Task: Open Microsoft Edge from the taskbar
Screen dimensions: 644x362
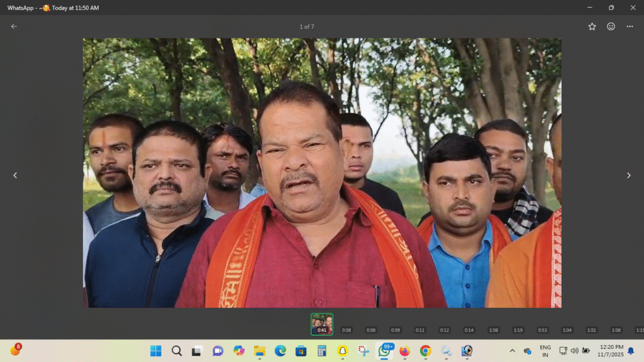Action: click(x=280, y=351)
